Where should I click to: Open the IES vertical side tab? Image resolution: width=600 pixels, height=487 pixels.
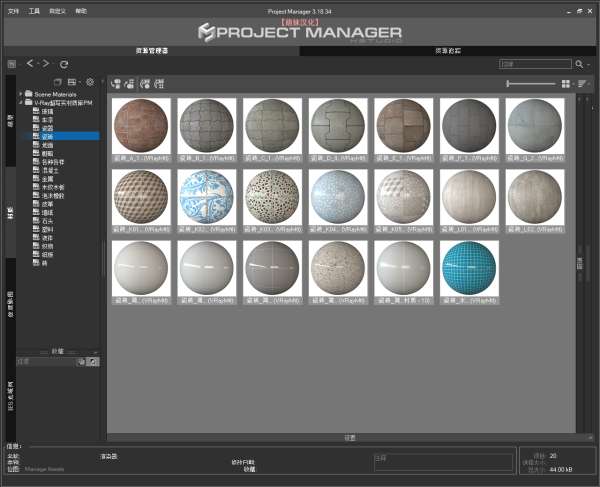[x=11, y=396]
